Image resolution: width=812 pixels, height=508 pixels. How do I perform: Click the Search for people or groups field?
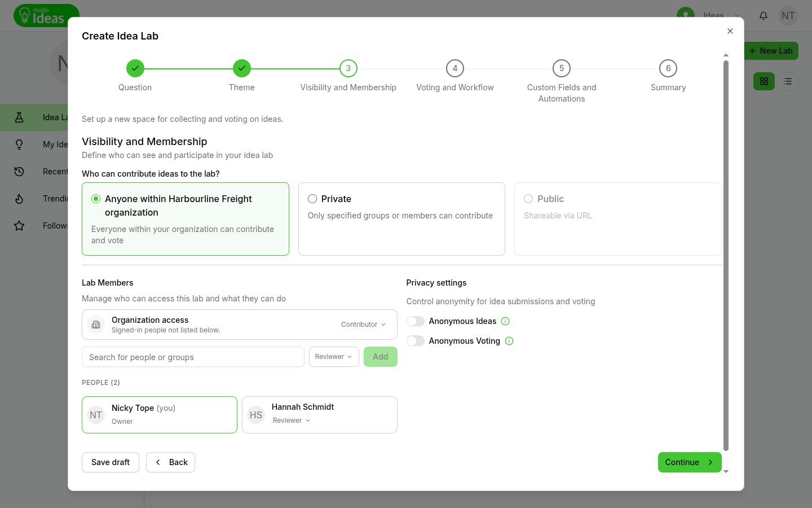click(193, 357)
